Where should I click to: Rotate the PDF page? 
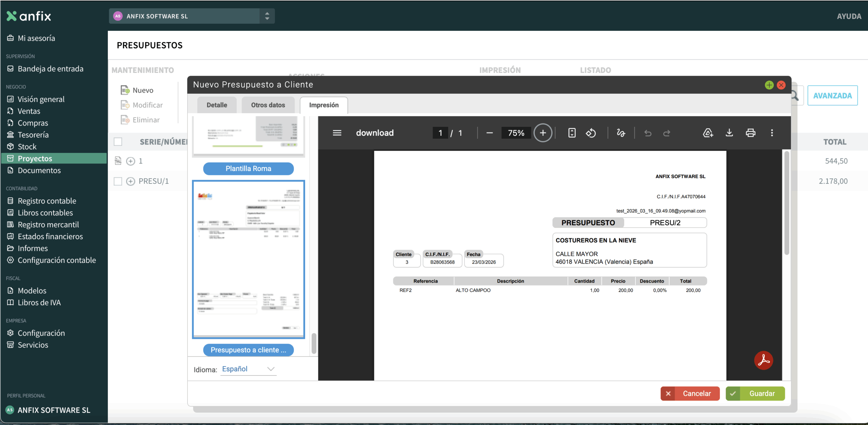pyautogui.click(x=591, y=133)
